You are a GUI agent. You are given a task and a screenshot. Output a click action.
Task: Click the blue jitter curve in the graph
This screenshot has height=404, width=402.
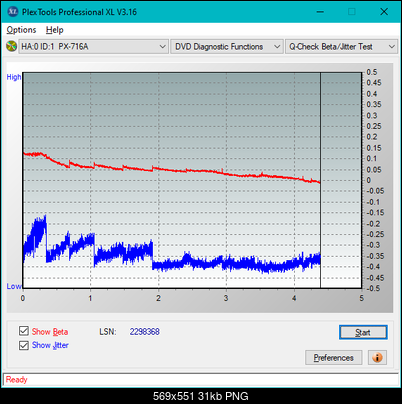tap(172, 262)
